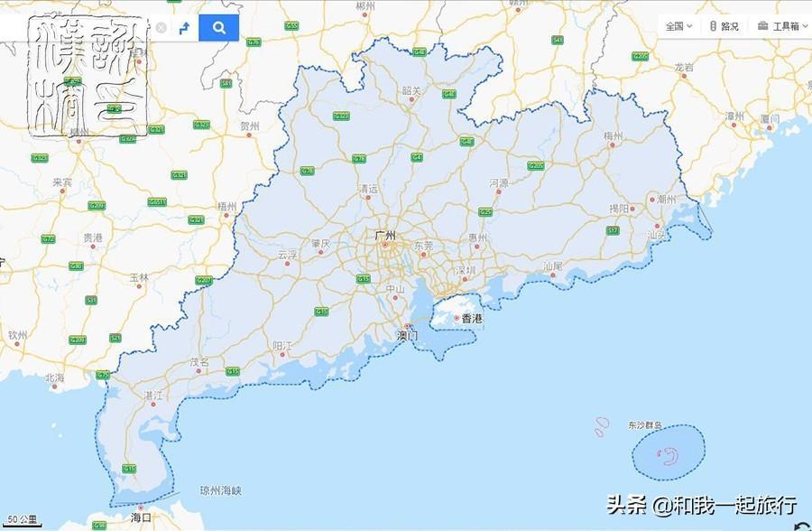
Task: Click the G25 highway shield near 河源
Action: [x=485, y=211]
